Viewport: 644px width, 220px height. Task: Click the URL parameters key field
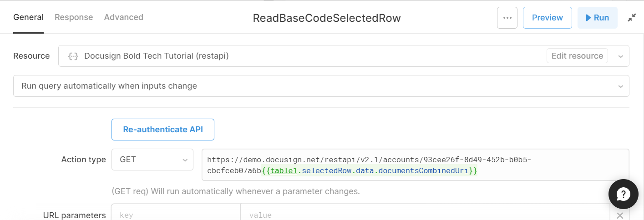176,214
